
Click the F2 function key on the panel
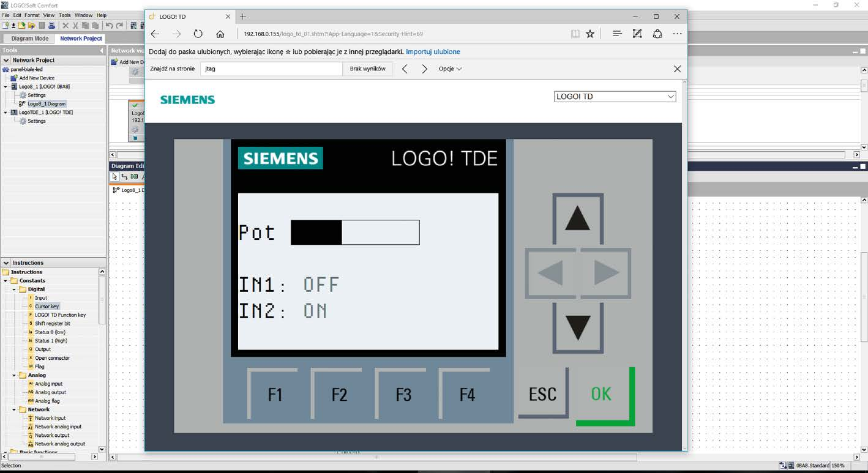[337, 393]
